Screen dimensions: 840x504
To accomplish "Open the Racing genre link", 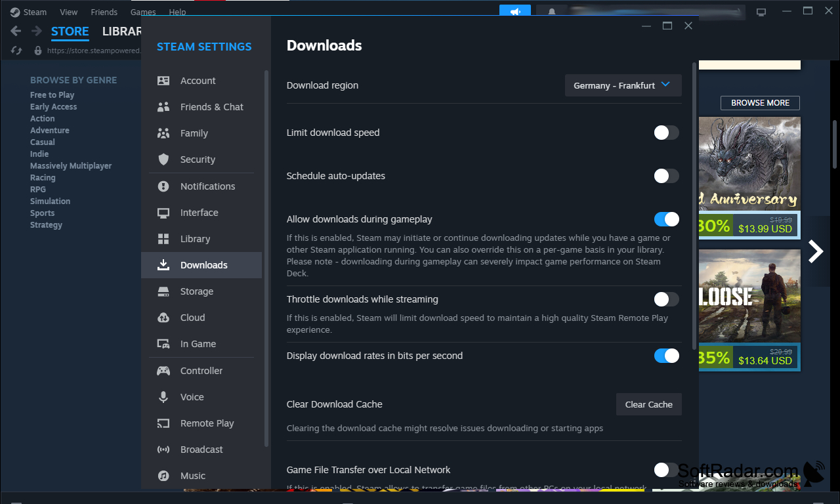I will pos(43,178).
